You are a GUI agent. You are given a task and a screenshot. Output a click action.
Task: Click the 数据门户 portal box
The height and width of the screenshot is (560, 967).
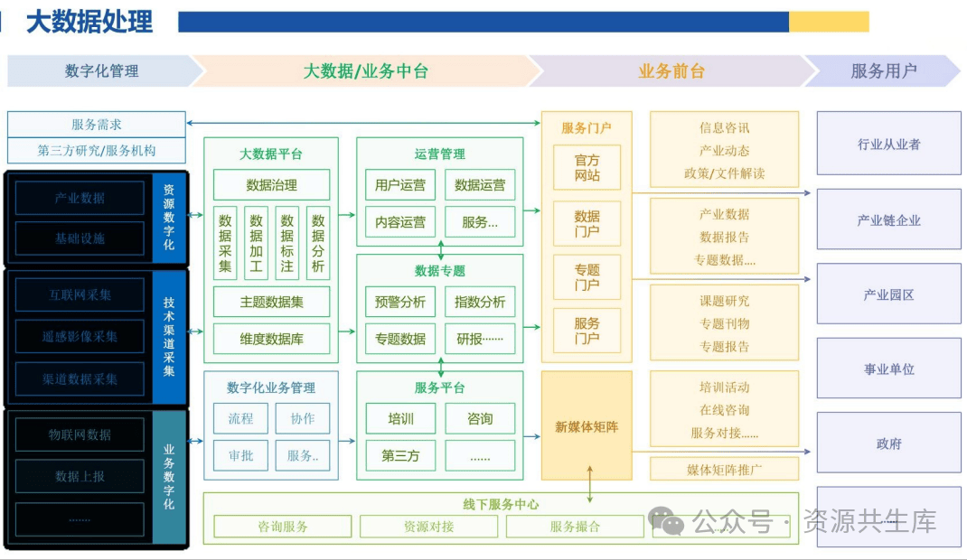click(x=587, y=224)
